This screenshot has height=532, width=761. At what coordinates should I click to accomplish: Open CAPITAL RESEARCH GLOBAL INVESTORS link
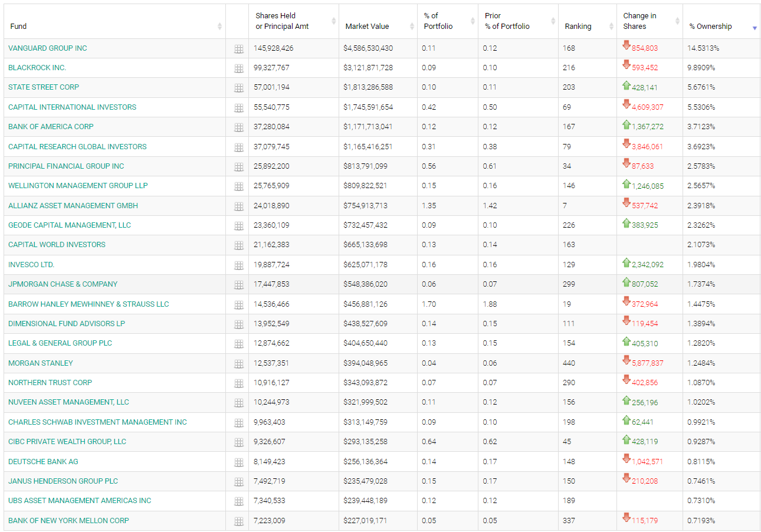pyautogui.click(x=77, y=147)
